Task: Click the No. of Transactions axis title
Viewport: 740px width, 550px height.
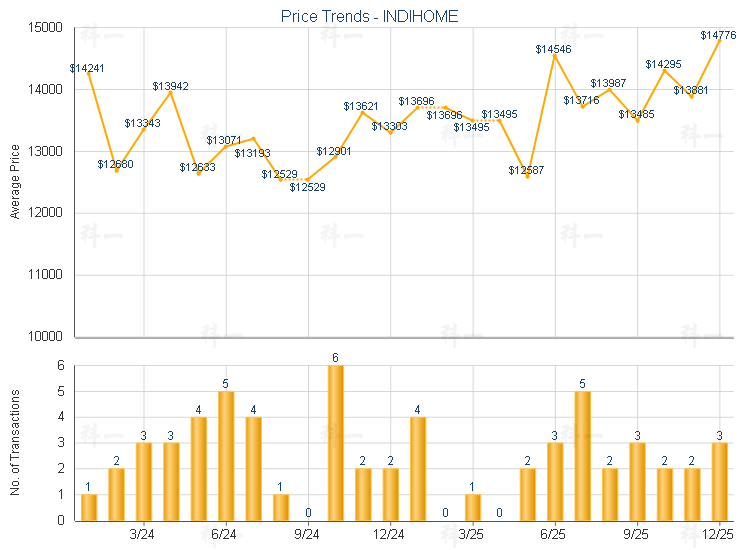Action: (x=14, y=443)
